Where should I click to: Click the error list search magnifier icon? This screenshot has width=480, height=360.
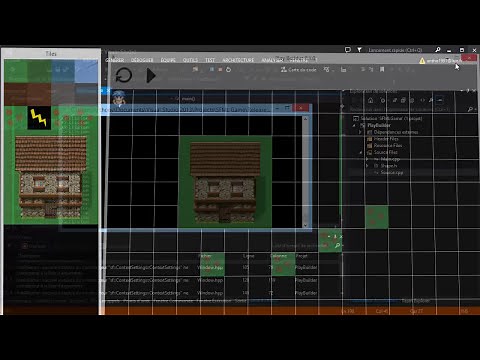coord(338,246)
